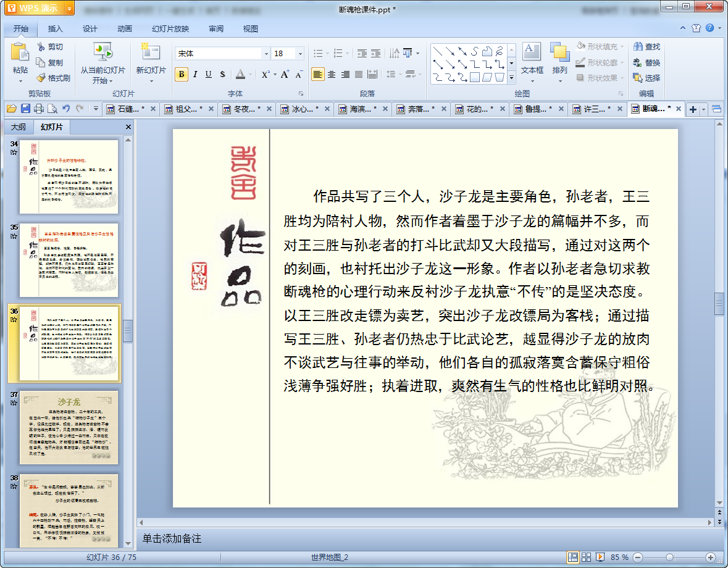Screen dimensions: 728x568
Task: Toggle center alignment button
Action: pos(332,74)
